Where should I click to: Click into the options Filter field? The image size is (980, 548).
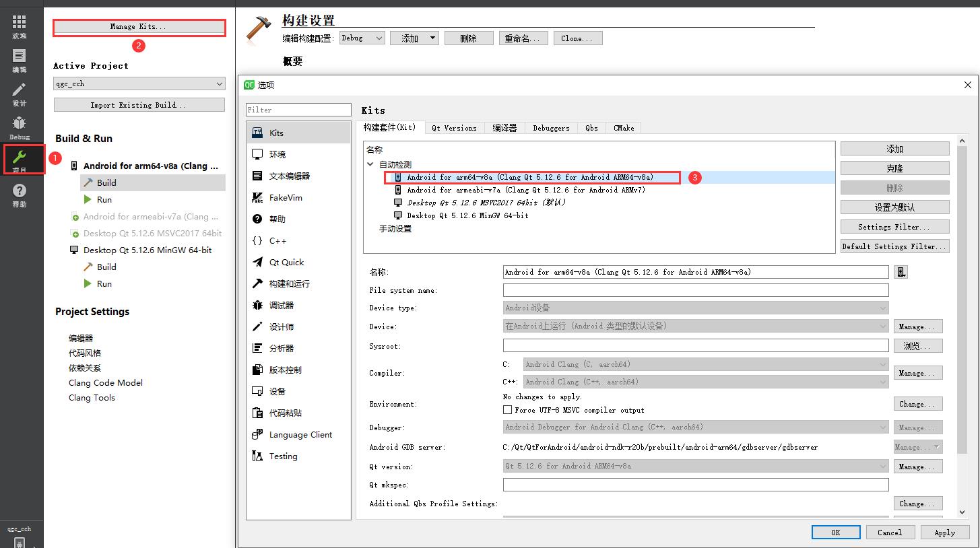pyautogui.click(x=298, y=110)
